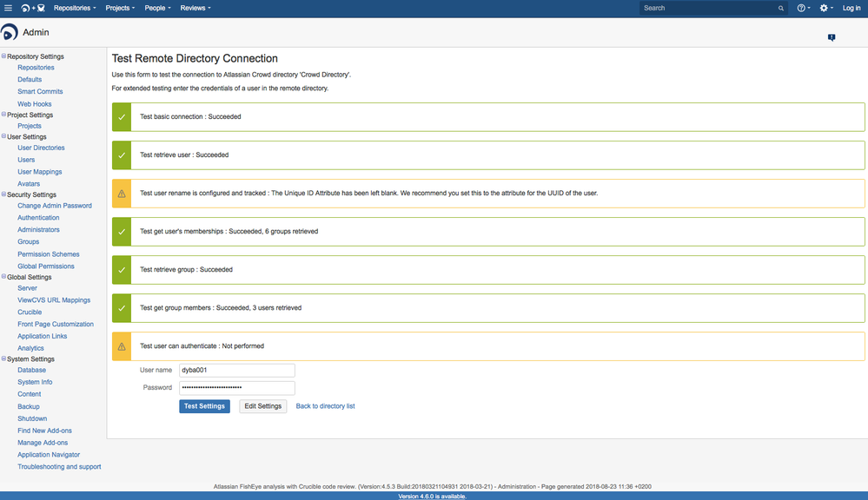Screen dimensions: 868x500
Task: Open the Projects dropdown menu
Action: [x=120, y=8]
